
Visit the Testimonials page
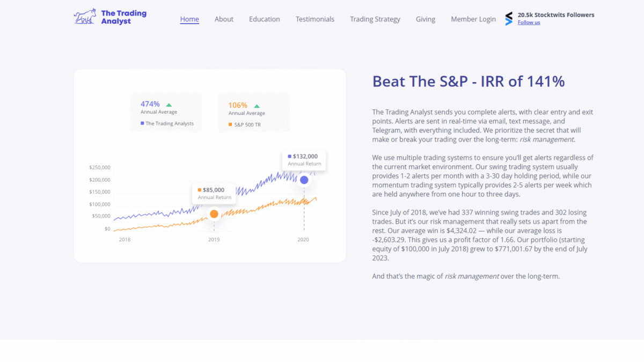click(315, 19)
